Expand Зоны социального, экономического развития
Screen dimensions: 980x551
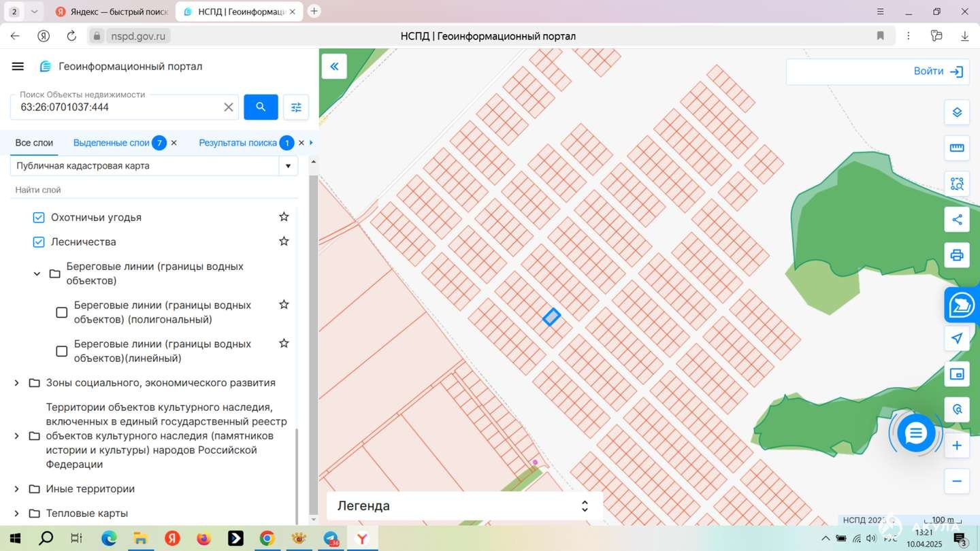16,383
